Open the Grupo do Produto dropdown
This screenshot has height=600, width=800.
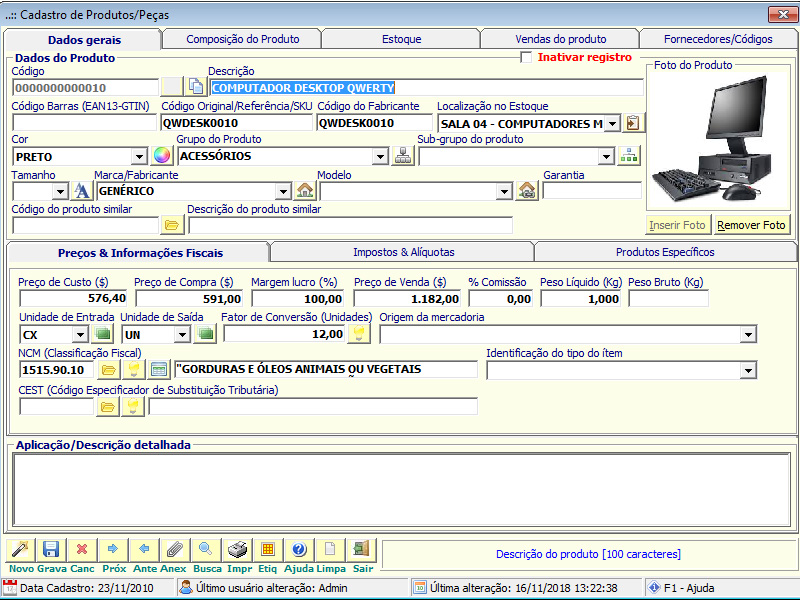(379, 156)
